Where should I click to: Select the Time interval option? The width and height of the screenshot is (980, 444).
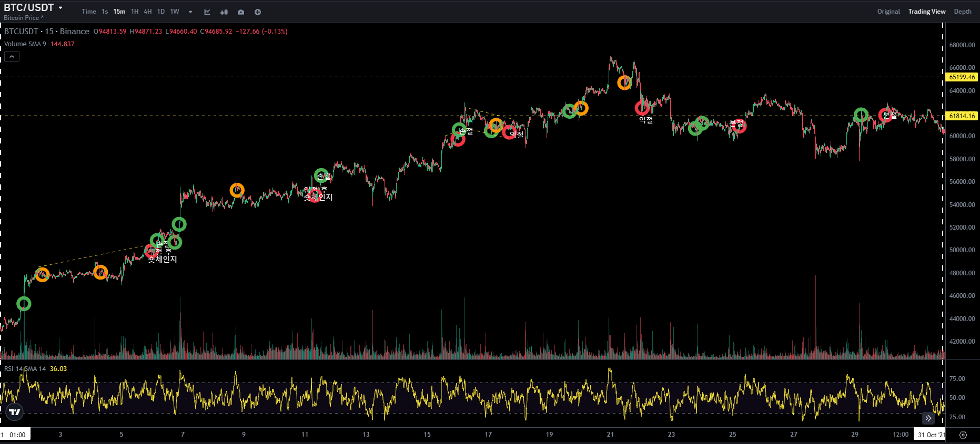(x=89, y=12)
